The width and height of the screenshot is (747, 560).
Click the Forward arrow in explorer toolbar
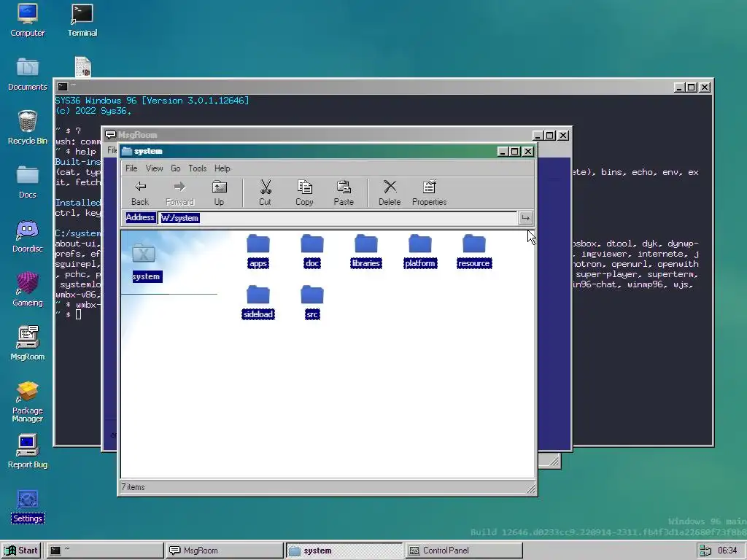179,192
